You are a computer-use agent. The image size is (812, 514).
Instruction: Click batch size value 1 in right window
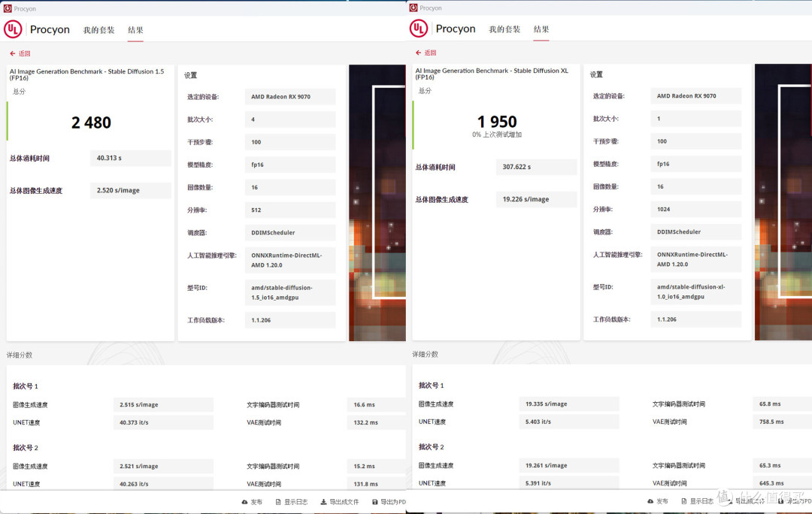click(696, 119)
